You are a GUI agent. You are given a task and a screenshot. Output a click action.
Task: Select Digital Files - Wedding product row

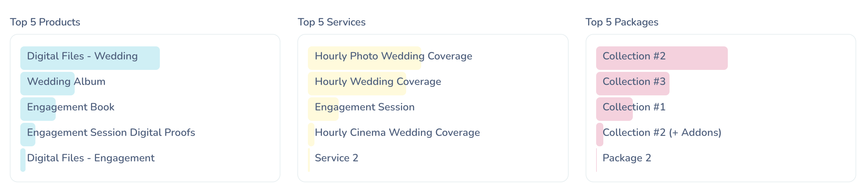tap(82, 56)
